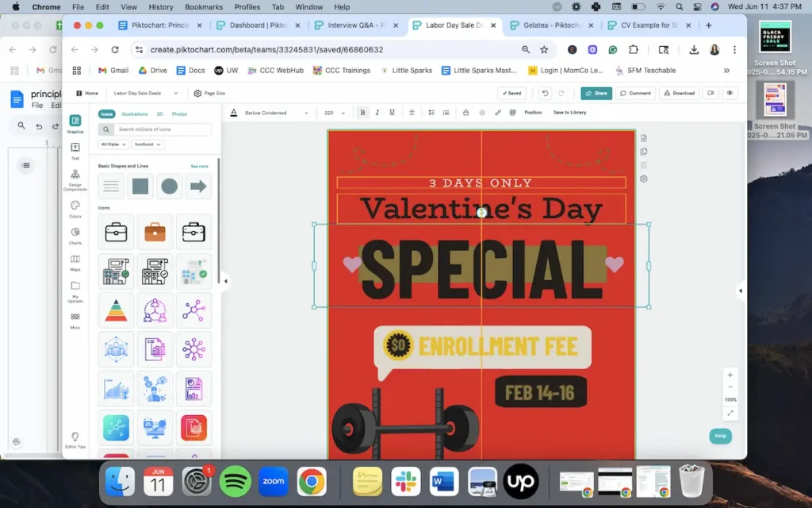Image resolution: width=812 pixels, height=508 pixels.
Task: Open Design Components in sidebar
Action: 75,179
